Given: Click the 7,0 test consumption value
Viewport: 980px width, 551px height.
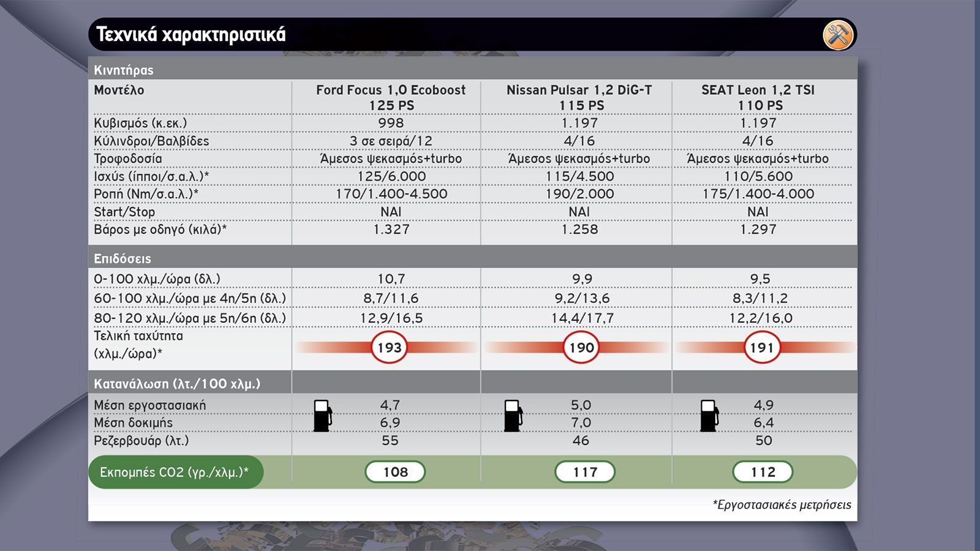Looking at the screenshot, I should 581,423.
